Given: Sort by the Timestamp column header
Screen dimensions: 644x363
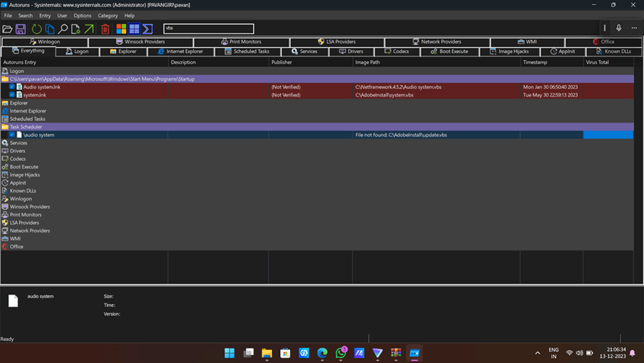Looking at the screenshot, I should tap(552, 62).
